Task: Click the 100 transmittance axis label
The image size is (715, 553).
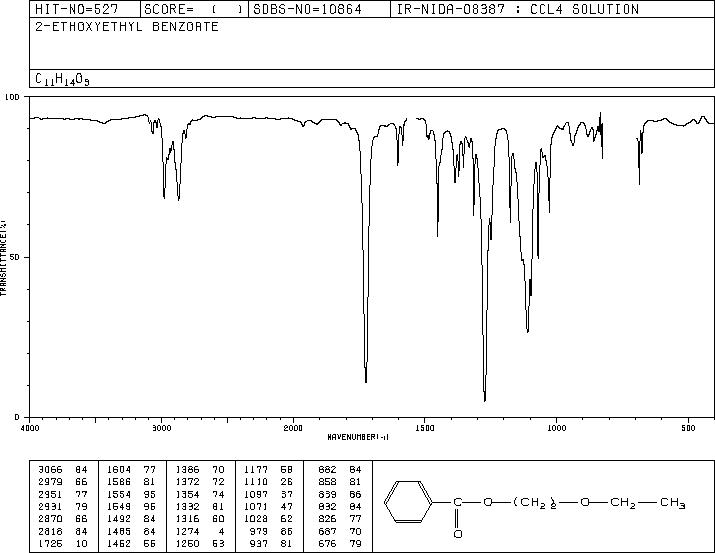Action: pos(12,97)
